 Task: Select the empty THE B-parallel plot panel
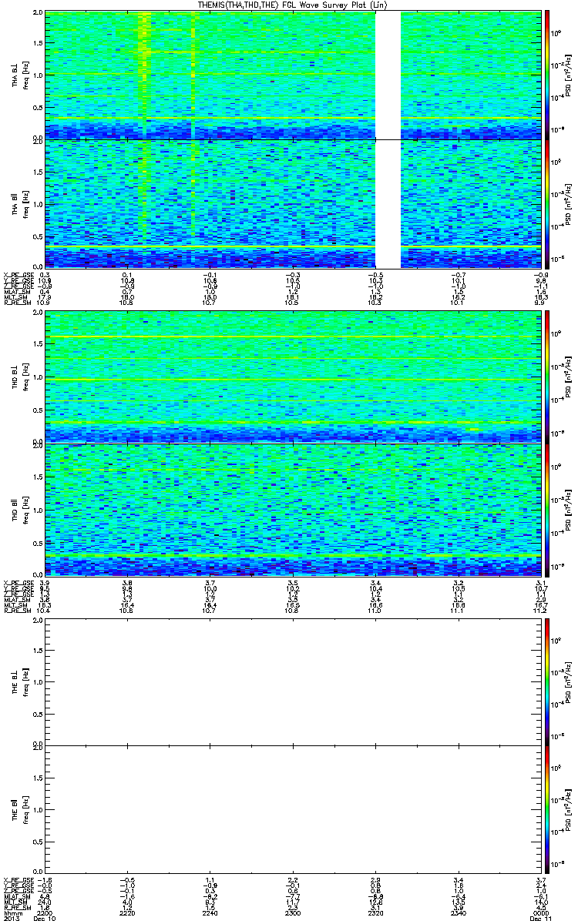point(293,811)
